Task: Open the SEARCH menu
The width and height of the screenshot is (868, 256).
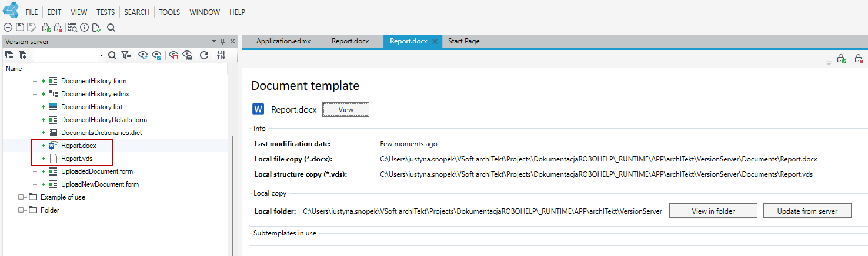Action: point(137,12)
